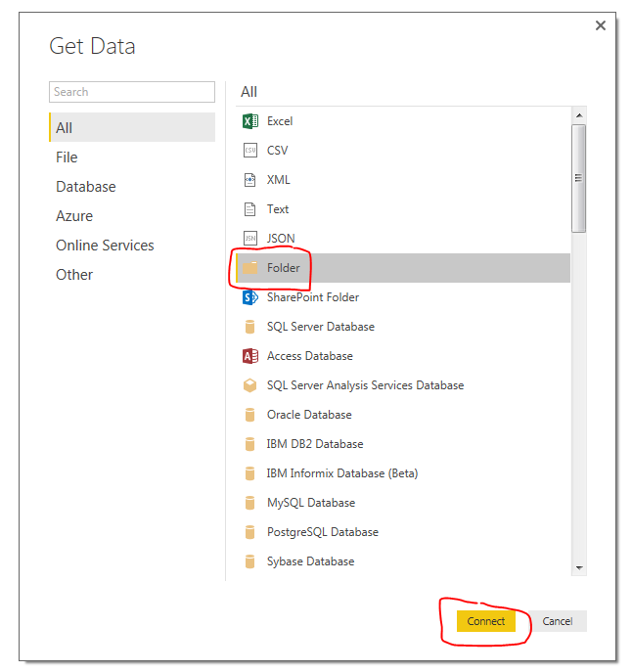The image size is (632, 672).
Task: Cancel the Get Data dialog
Action: pos(558,621)
